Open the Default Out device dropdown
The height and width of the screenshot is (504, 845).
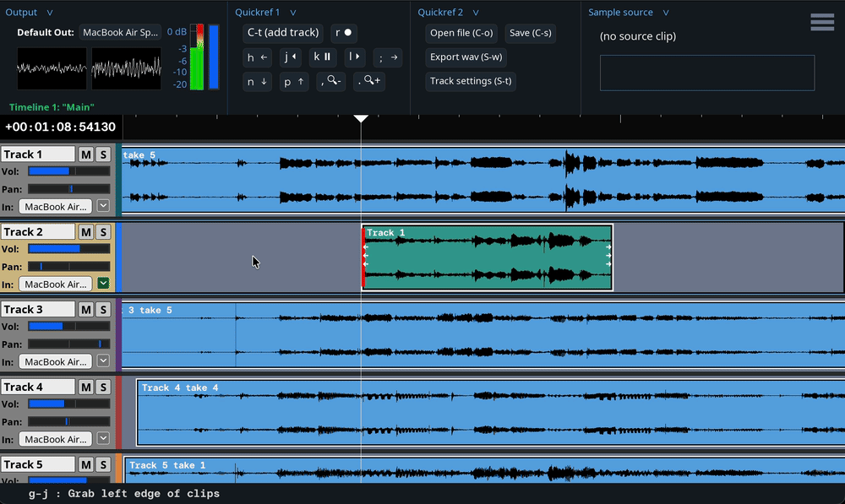120,32
